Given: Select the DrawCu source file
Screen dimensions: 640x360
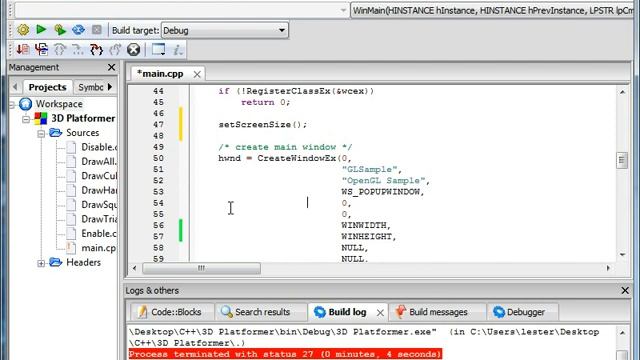Looking at the screenshot, I should coord(99,176).
